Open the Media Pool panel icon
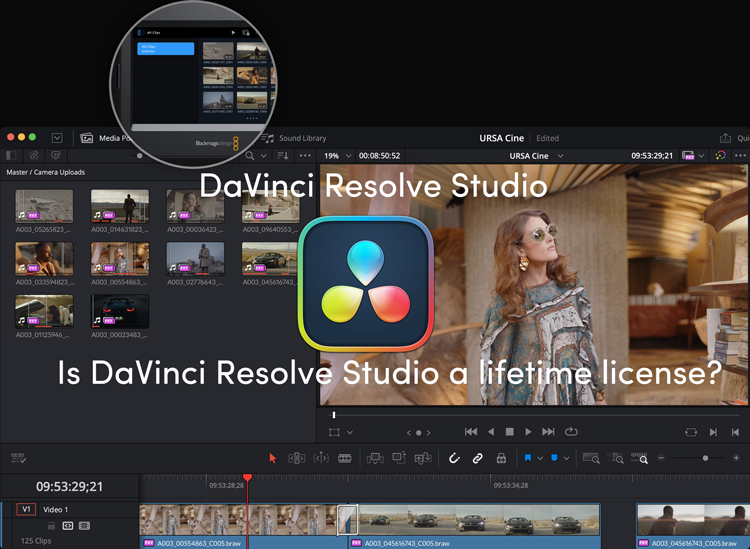The width and height of the screenshot is (750, 549). tap(87, 138)
